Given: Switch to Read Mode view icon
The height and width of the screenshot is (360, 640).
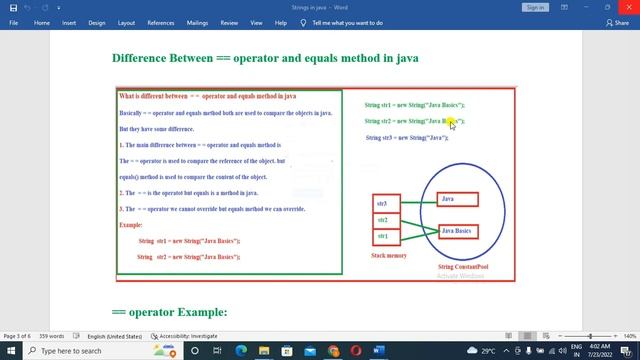Looking at the screenshot, I should pos(509,336).
